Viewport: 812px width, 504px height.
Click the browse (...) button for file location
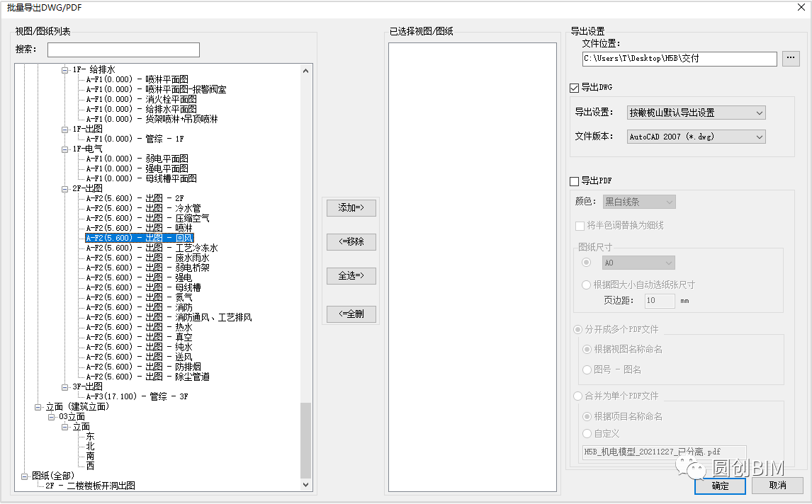(790, 58)
